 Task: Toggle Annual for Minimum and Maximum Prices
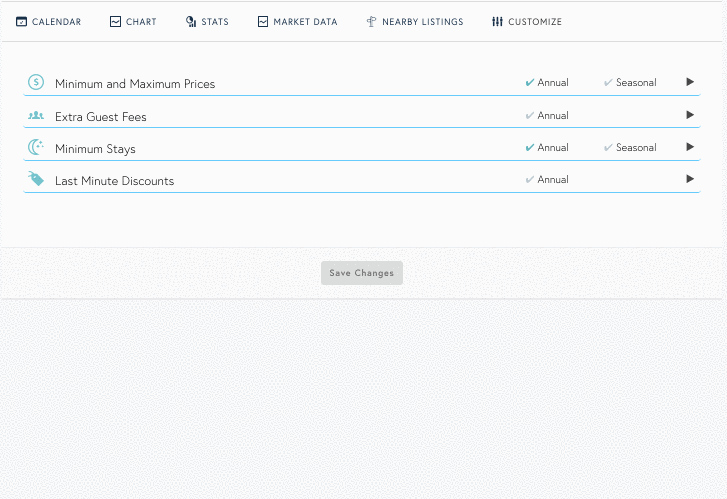coord(547,83)
